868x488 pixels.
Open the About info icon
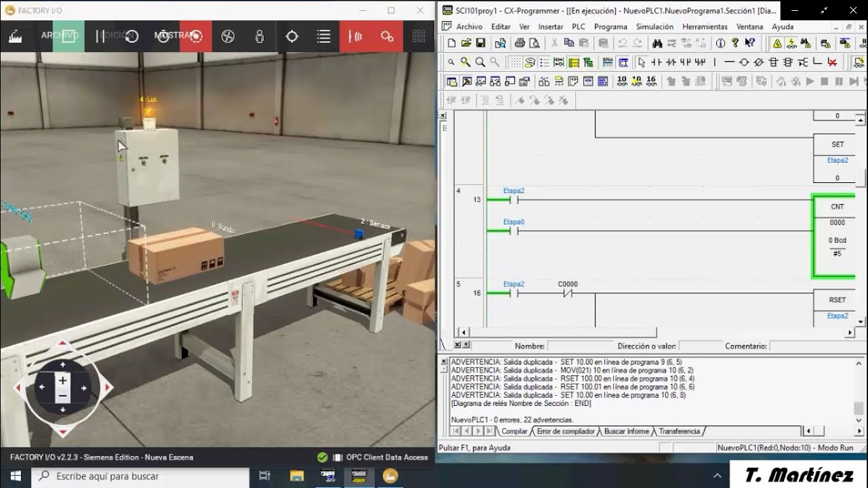click(x=720, y=43)
